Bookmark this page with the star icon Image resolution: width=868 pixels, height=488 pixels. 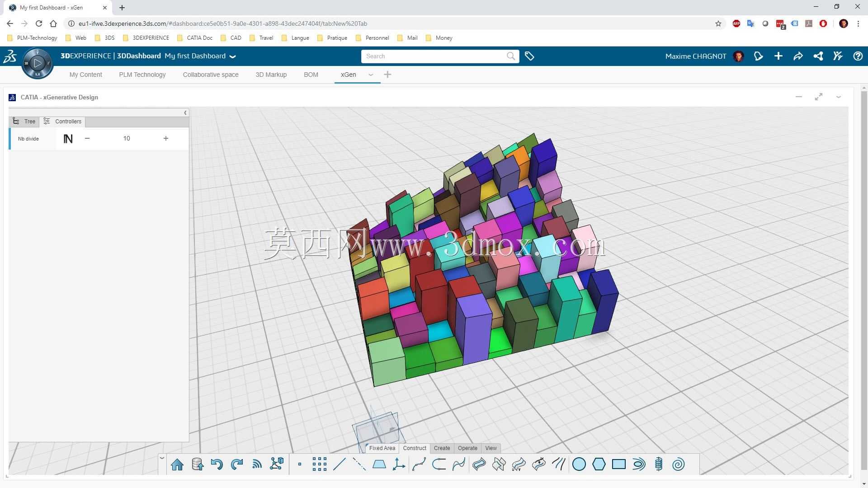(718, 23)
